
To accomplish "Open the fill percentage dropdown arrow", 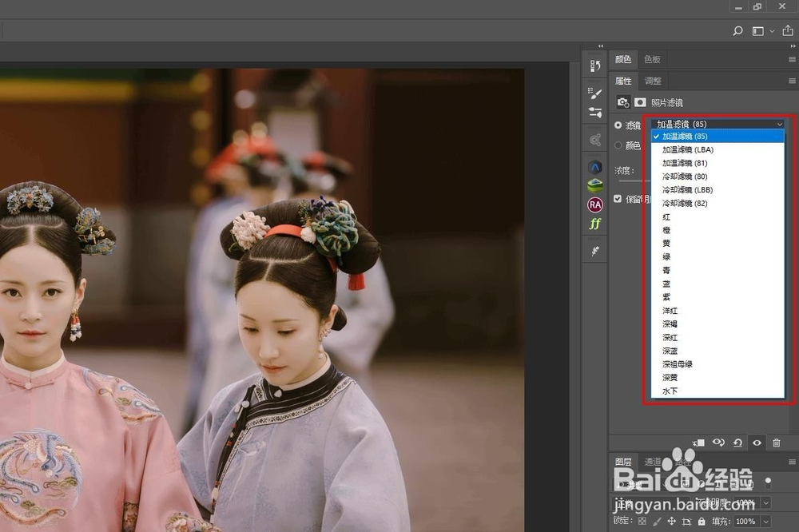I will coord(765,522).
